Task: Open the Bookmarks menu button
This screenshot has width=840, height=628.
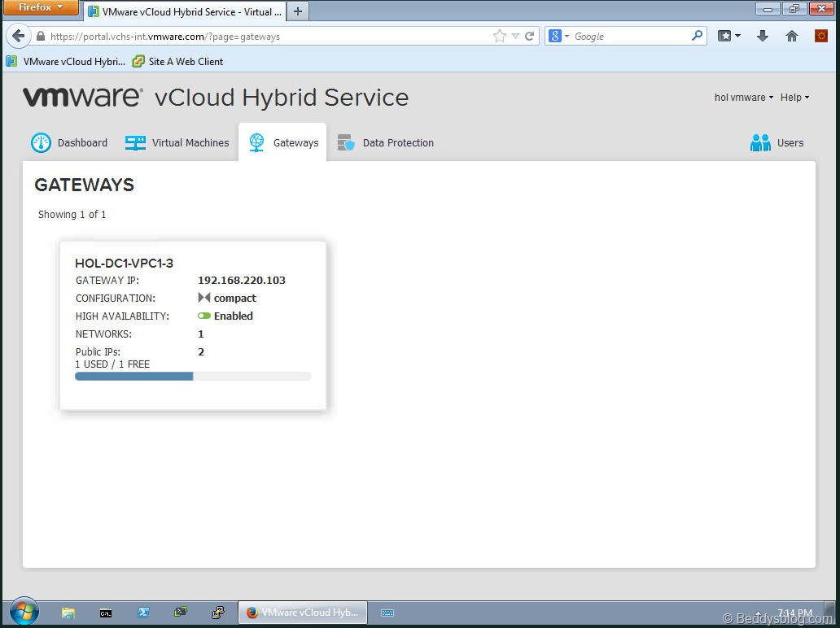Action: coord(729,36)
